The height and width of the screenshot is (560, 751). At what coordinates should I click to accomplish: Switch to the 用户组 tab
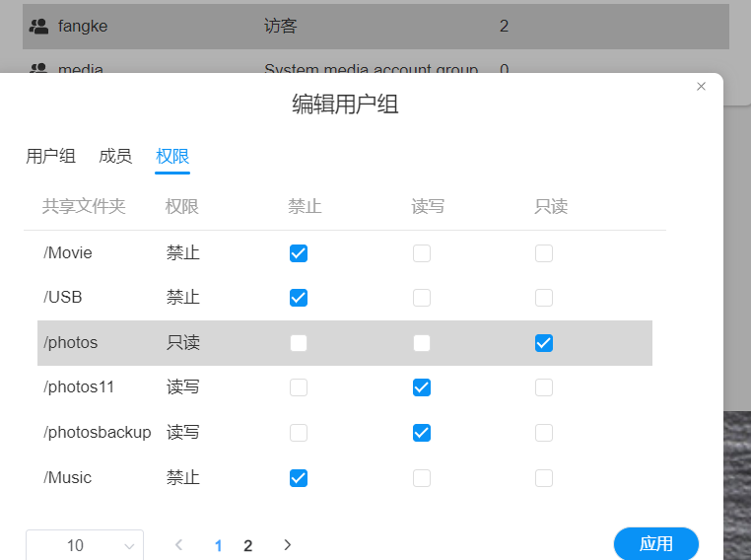50,156
